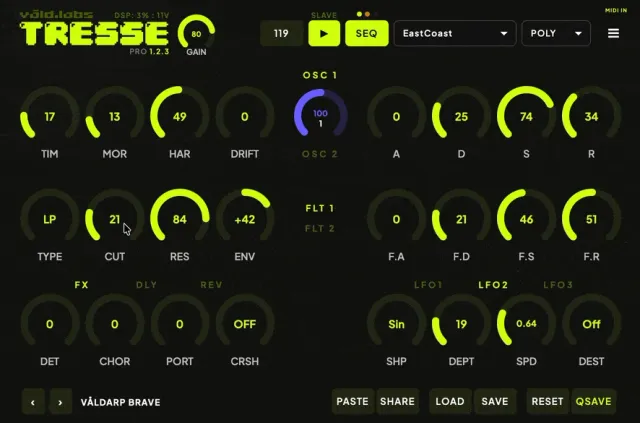This screenshot has height=423, width=640.
Task: Expand the POLY voice mode dropdown
Action: (556, 33)
